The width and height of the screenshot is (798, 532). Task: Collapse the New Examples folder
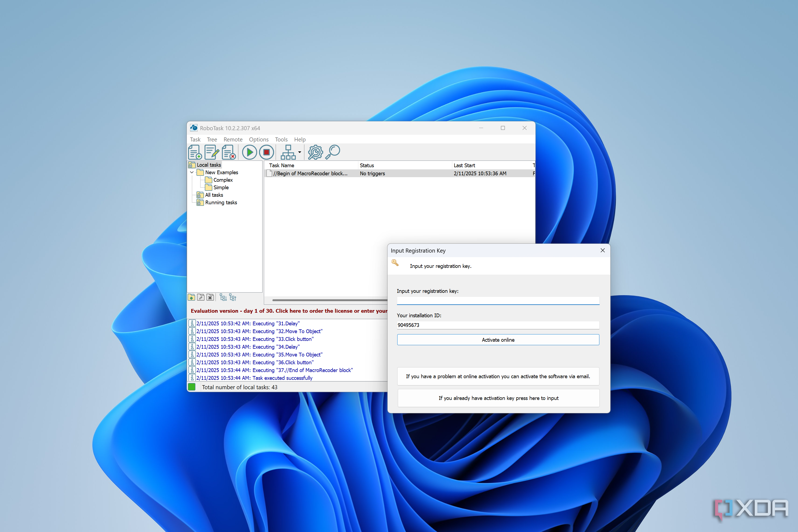192,172
